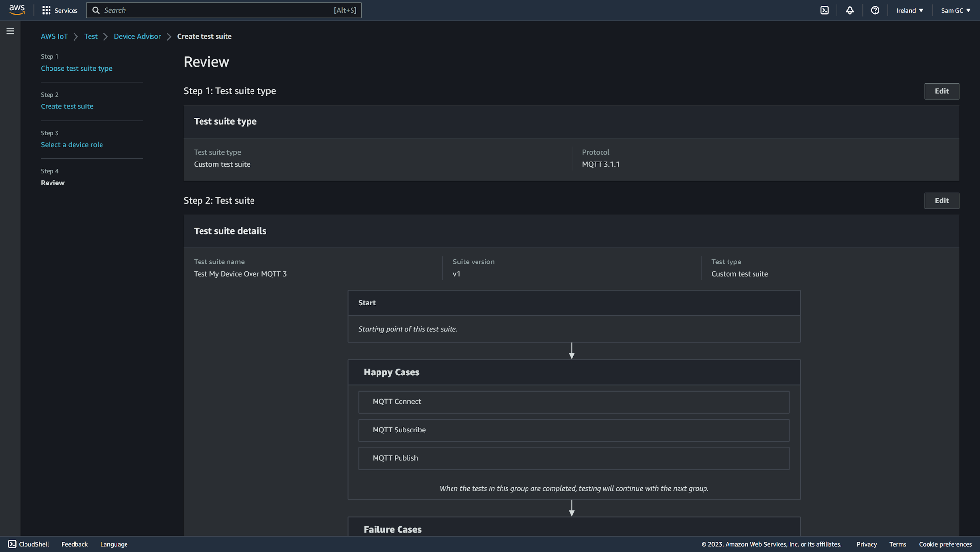The width and height of the screenshot is (980, 552).
Task: Click the AWS logo icon
Action: (17, 10)
